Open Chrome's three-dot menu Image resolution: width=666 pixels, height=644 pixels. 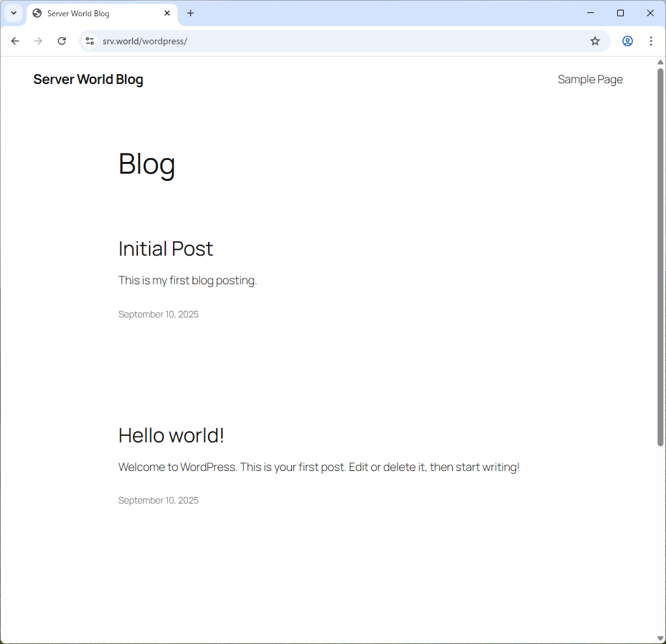click(x=650, y=41)
